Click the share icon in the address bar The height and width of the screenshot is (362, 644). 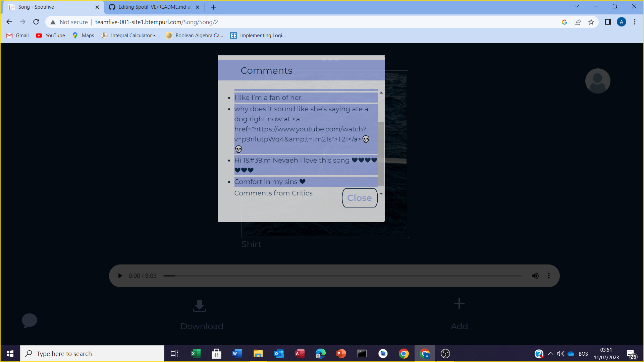578,22
